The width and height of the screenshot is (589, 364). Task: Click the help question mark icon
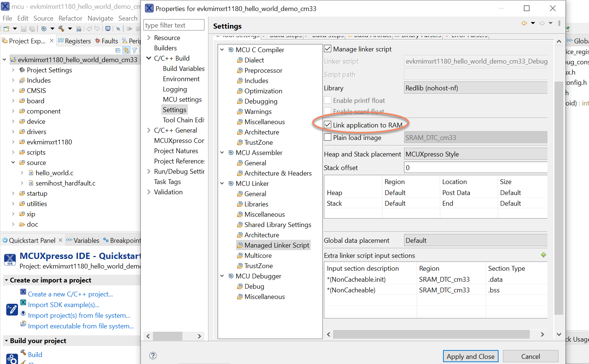[153, 356]
